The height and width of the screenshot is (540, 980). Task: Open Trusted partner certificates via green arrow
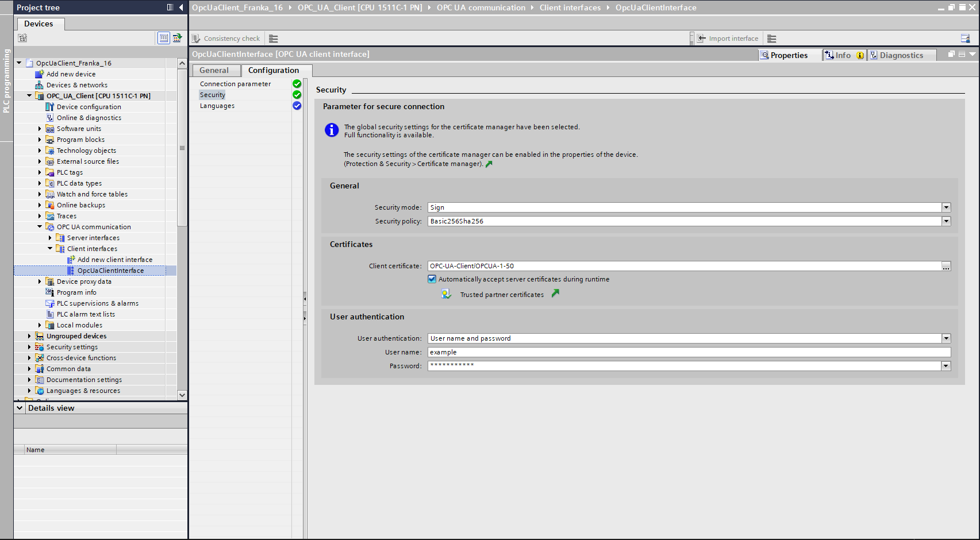pyautogui.click(x=555, y=294)
